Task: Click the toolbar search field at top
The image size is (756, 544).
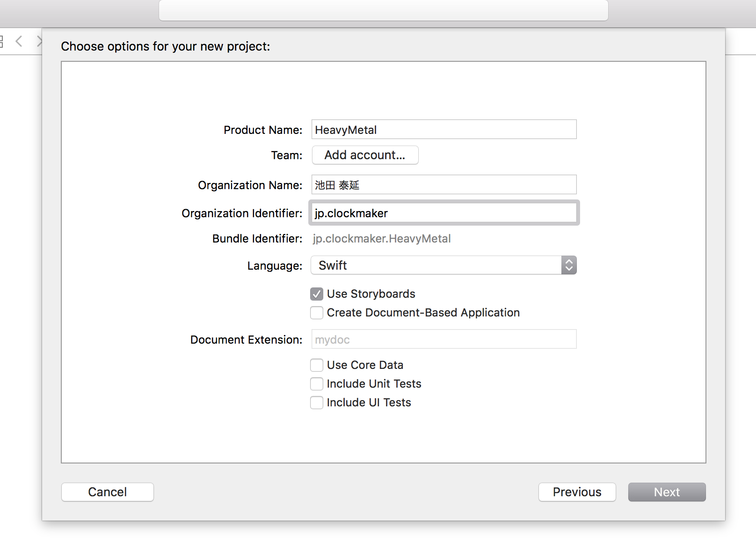Action: pyautogui.click(x=383, y=10)
